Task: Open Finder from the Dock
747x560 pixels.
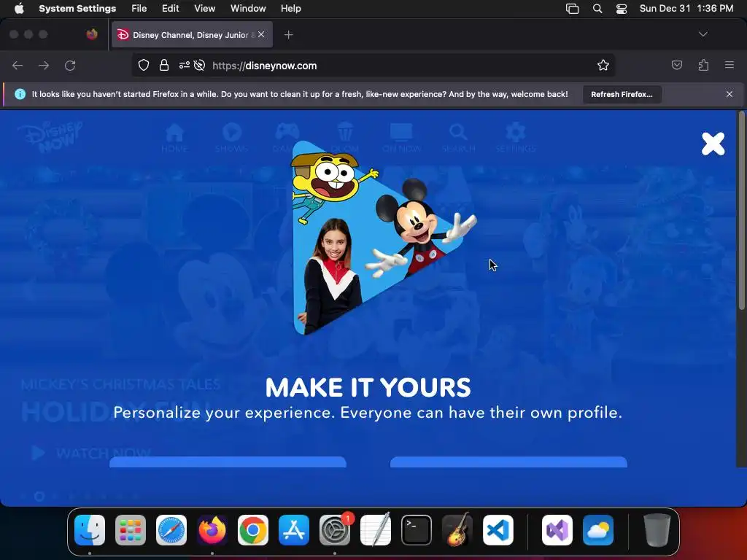Action: pyautogui.click(x=90, y=530)
